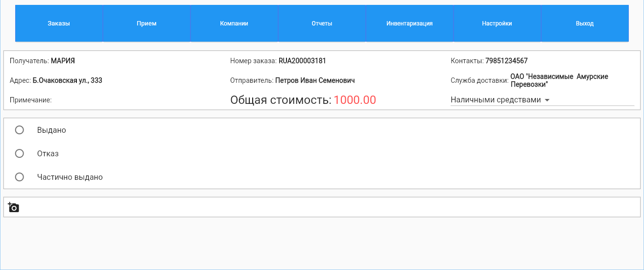Click the recipient name МАРИЯ
Screen dimensions: 644x270
[x=63, y=61]
